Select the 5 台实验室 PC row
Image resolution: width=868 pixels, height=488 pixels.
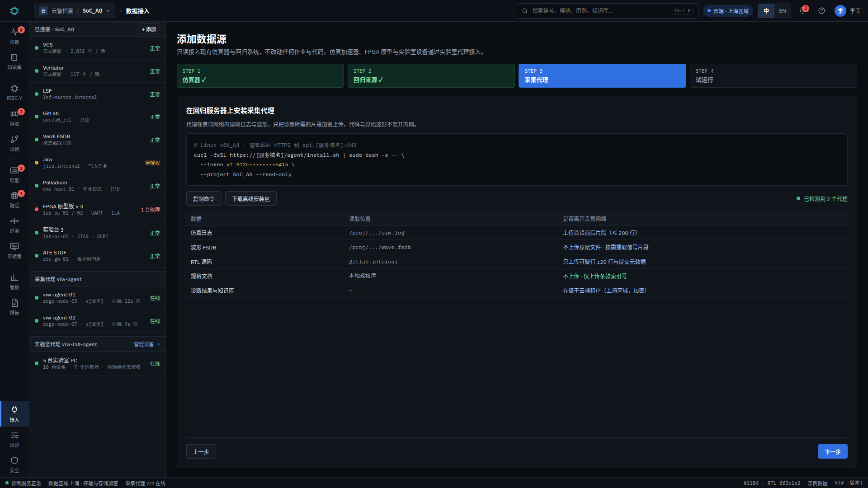coord(98,363)
